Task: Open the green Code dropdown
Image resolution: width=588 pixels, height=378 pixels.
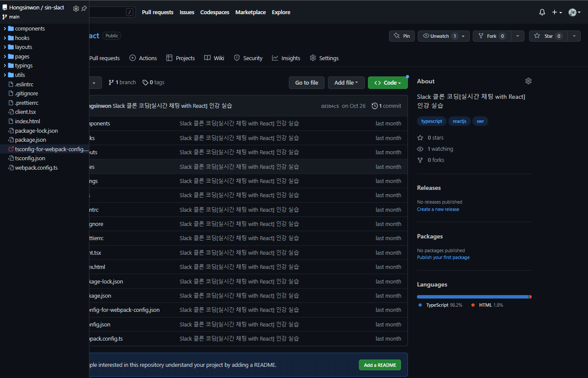Action: 388,82
